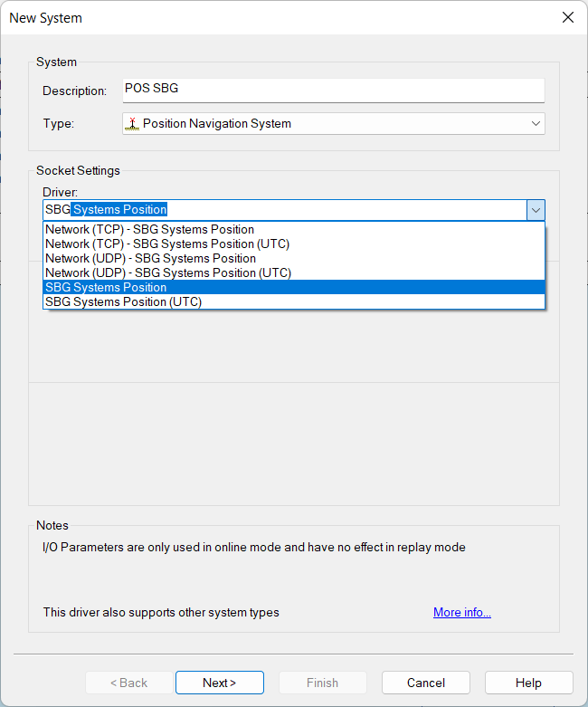This screenshot has width=588, height=707.
Task: Choose SBG Systems Position (UTC) driver
Action: [x=123, y=301]
